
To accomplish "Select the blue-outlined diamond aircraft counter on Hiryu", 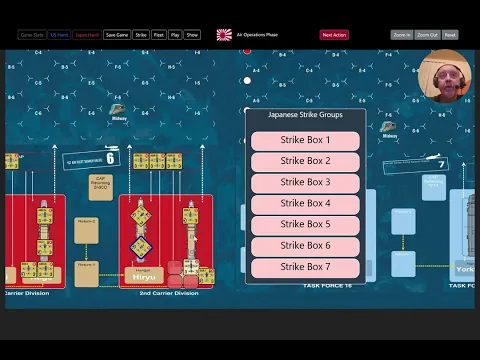I will tap(141, 248).
